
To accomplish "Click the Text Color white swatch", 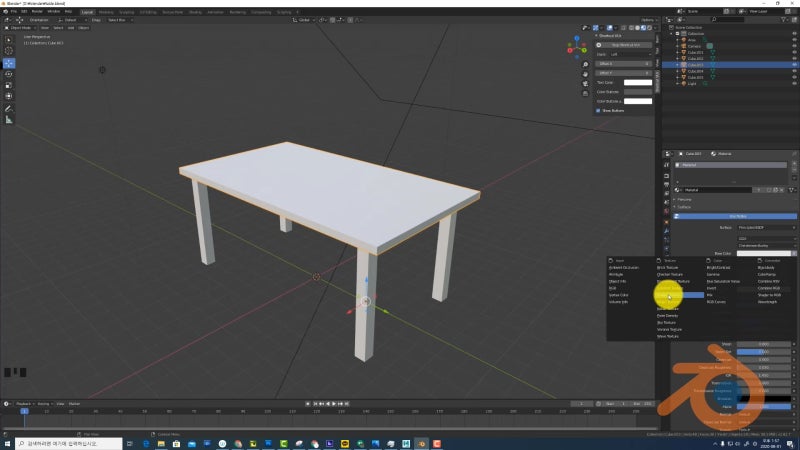I will coord(638,82).
